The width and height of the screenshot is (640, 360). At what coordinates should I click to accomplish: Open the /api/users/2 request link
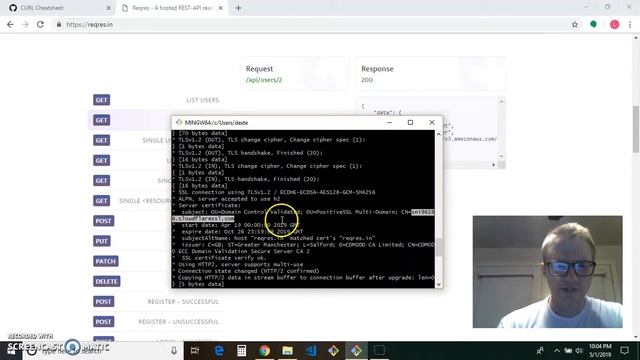pos(264,80)
